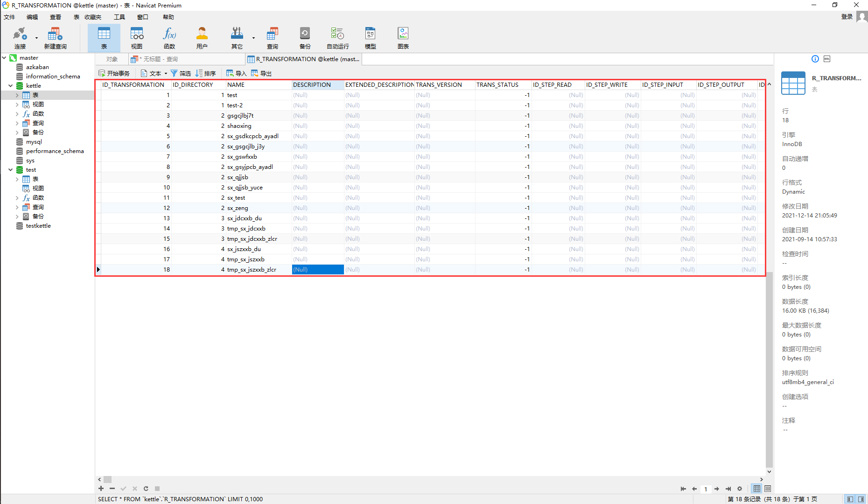The height and width of the screenshot is (504, 868).
Task: Show the DDL icon in the right panel
Action: [x=827, y=59]
